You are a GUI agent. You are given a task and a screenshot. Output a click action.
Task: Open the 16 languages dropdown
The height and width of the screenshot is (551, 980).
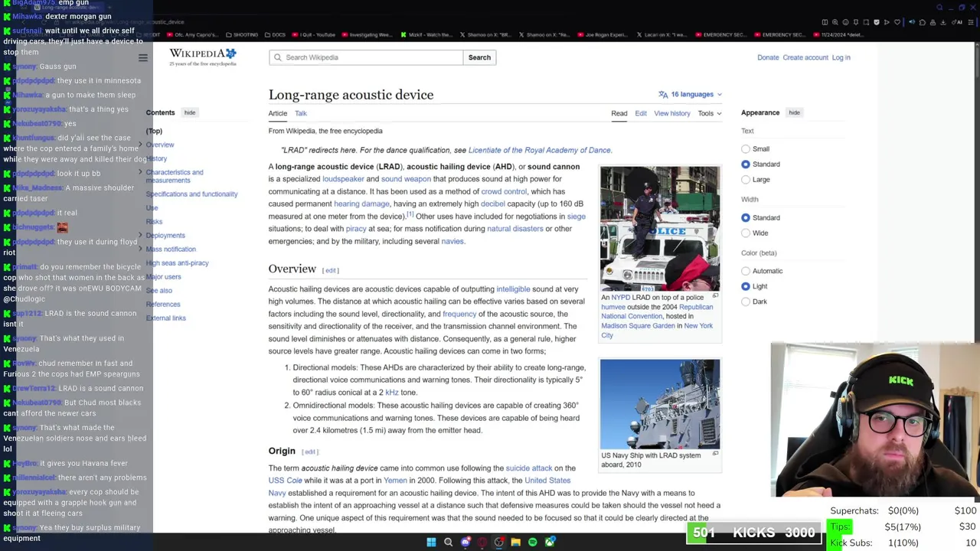click(690, 94)
